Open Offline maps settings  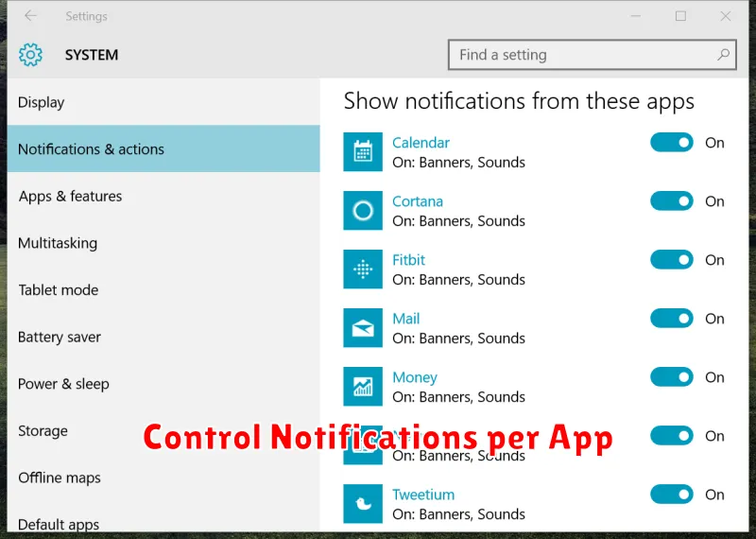[x=163, y=478]
